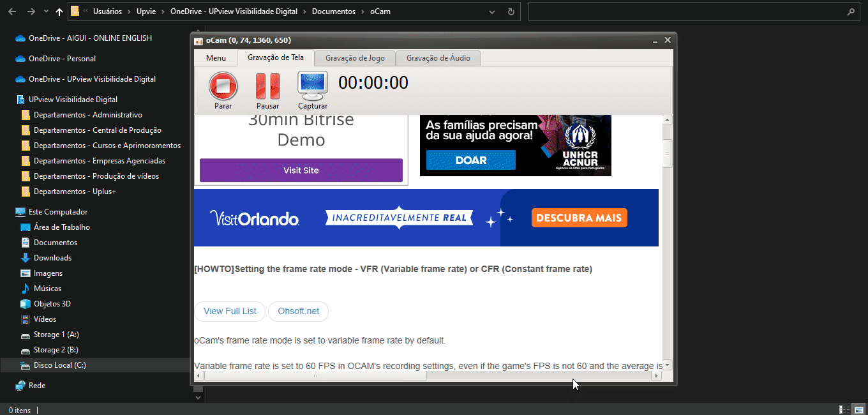
Task: Refresh the current Explorer folder
Action: [x=511, y=11]
